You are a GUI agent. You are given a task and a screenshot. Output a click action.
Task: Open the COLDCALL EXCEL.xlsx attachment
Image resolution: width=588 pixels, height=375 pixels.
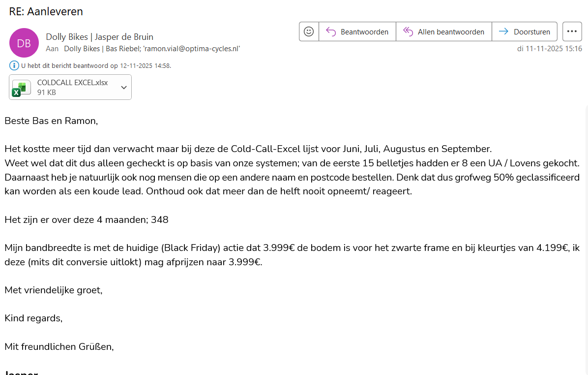point(72,83)
